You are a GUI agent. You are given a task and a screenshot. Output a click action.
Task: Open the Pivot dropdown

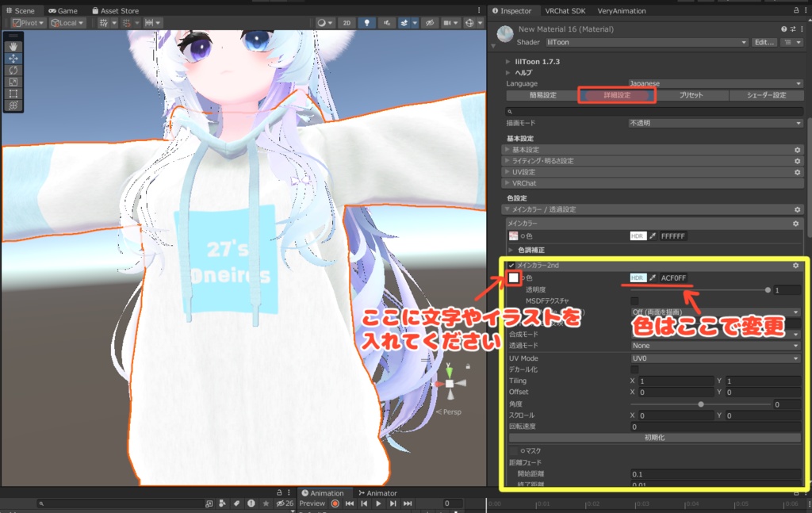click(x=29, y=23)
